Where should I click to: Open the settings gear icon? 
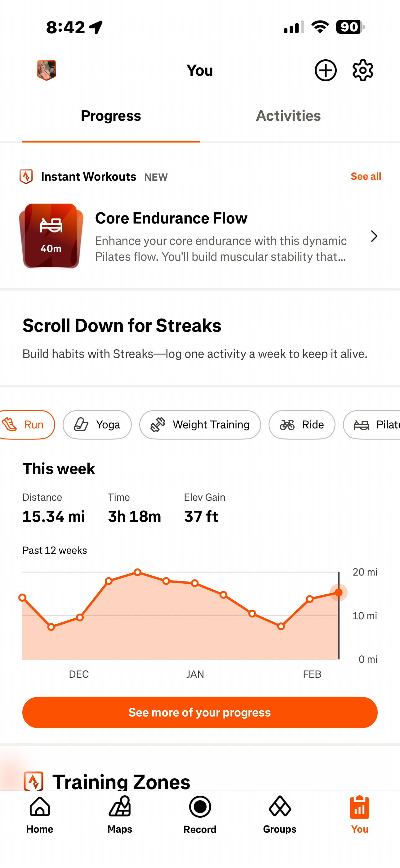click(x=362, y=70)
